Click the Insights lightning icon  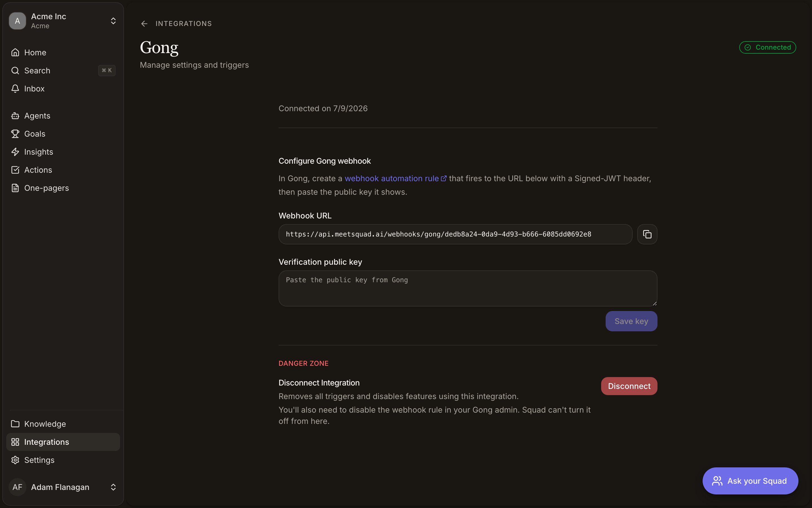click(x=15, y=152)
